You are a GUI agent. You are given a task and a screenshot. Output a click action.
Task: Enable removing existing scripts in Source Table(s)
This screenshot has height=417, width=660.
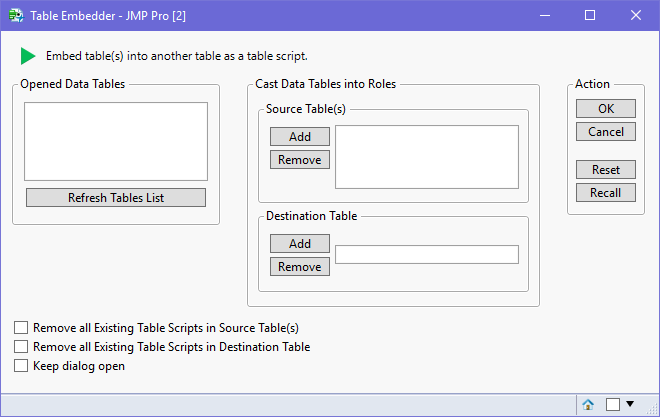(22, 327)
